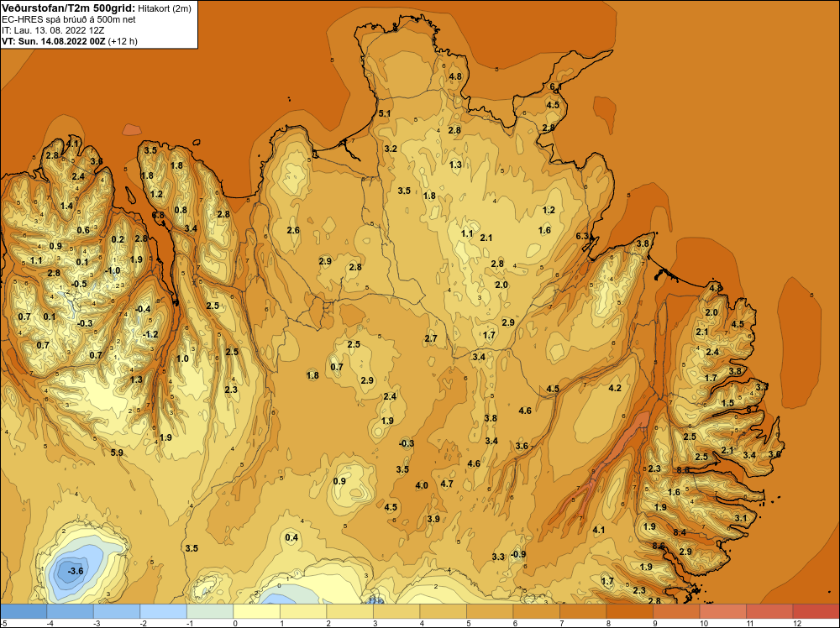Viewport: 840px width, 628px height.
Task: Pick the legend swatch between -1 and 0
Action: tap(210, 611)
